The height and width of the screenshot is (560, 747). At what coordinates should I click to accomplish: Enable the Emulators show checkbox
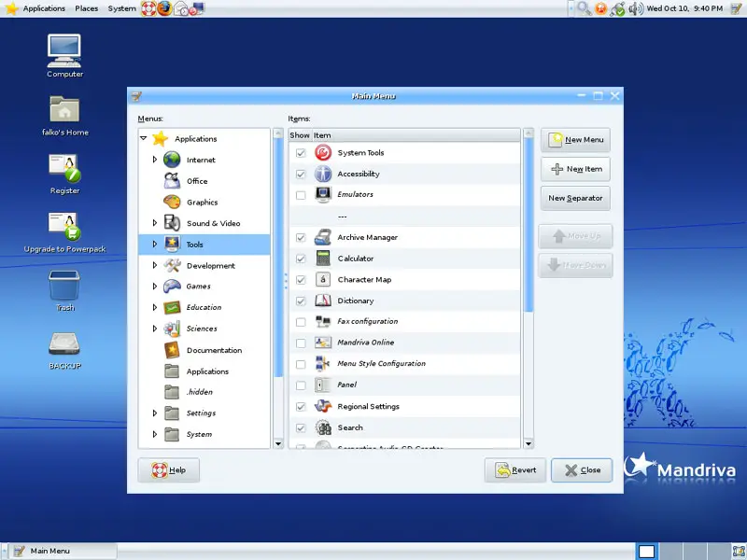(x=301, y=195)
